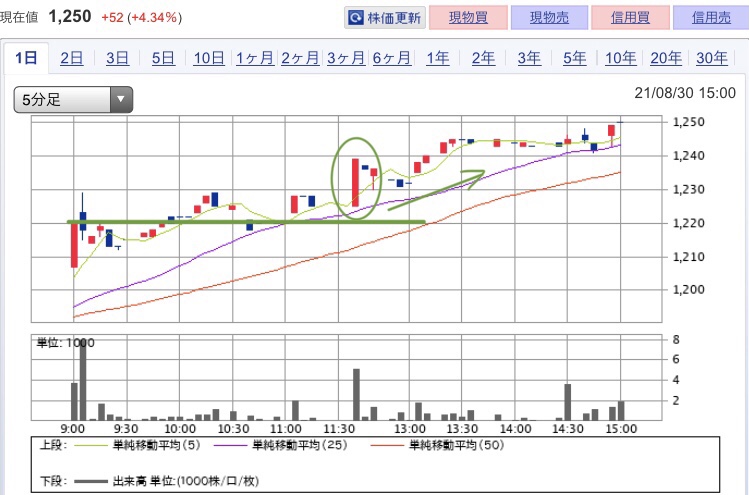Click the large red candlestick after 11:30

coord(355,183)
